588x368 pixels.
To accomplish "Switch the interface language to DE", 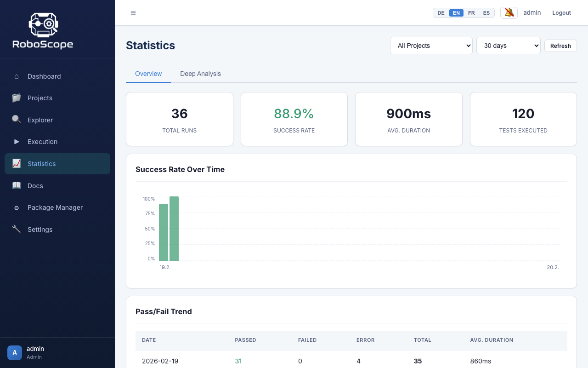I will pos(441,13).
